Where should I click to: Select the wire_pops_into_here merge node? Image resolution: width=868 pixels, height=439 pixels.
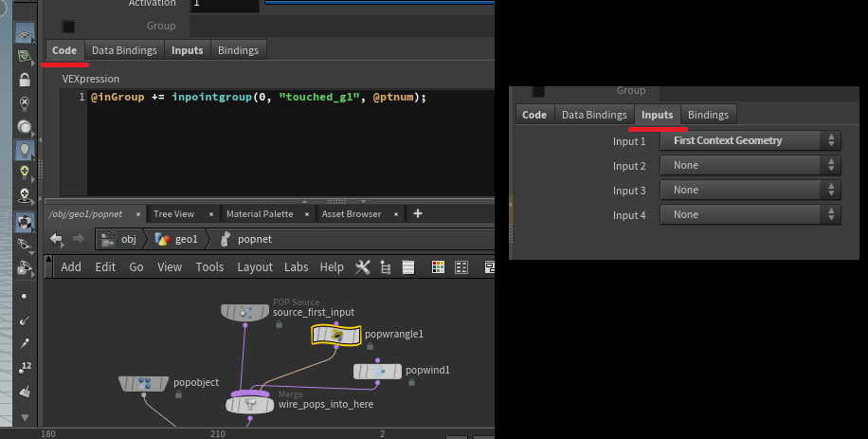pos(249,405)
